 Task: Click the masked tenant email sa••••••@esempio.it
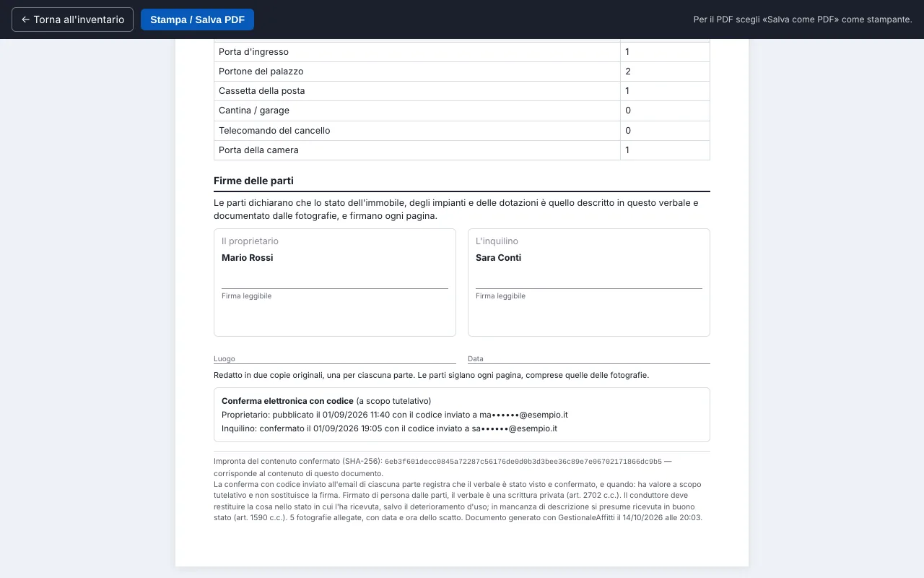tap(513, 428)
